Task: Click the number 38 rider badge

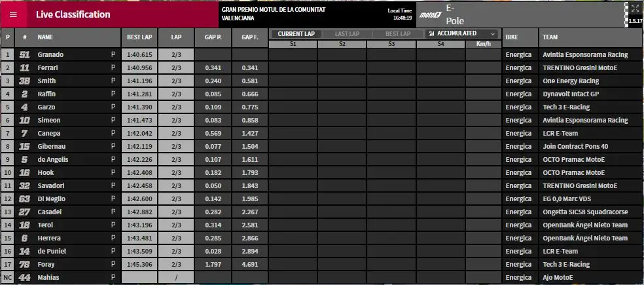Action: (25, 81)
